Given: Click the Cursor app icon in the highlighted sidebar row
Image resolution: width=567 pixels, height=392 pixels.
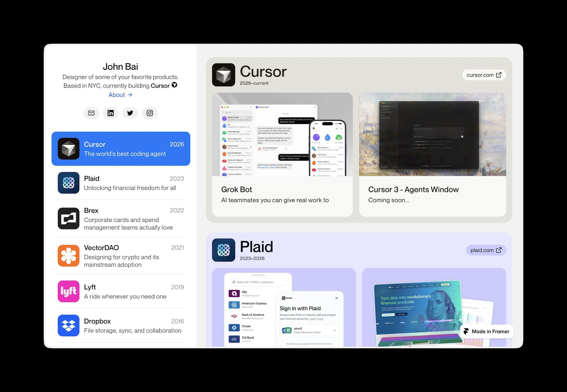Looking at the screenshot, I should tap(69, 149).
